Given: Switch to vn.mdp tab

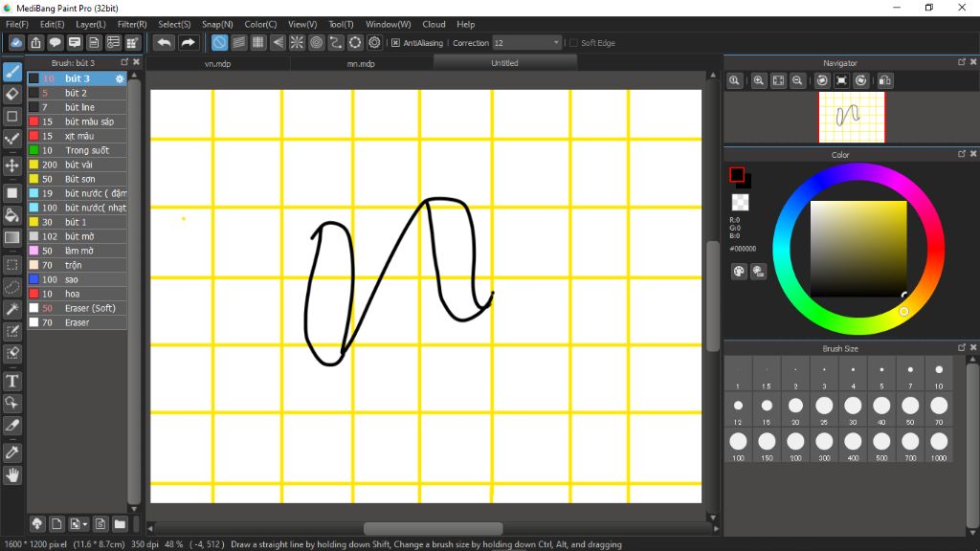Looking at the screenshot, I should pos(217,63).
